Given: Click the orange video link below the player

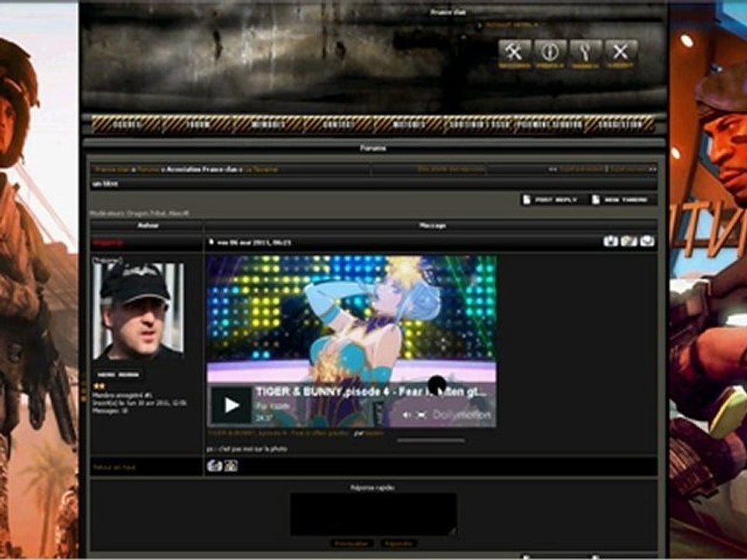Looking at the screenshot, I should tap(279, 433).
